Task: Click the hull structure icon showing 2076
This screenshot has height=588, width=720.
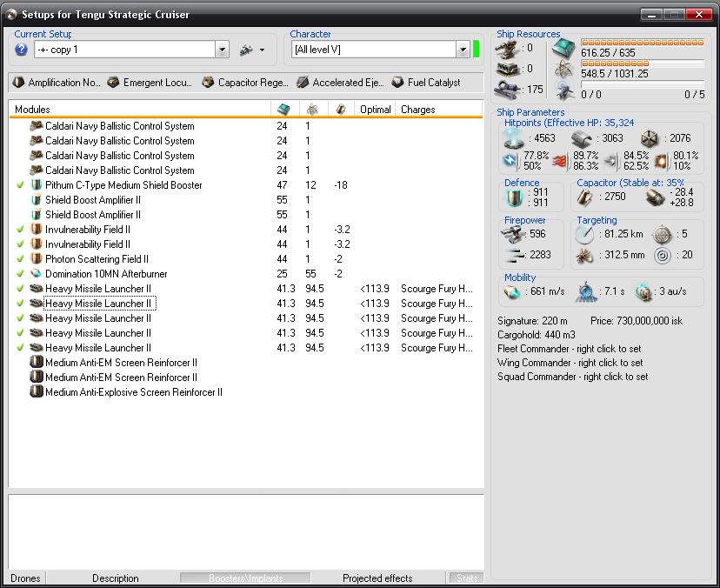Action: pos(650,138)
